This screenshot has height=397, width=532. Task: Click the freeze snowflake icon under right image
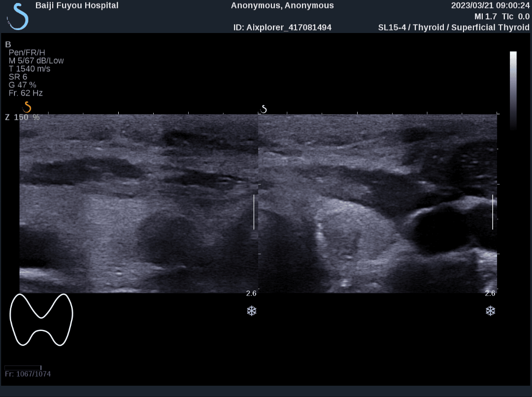490,311
